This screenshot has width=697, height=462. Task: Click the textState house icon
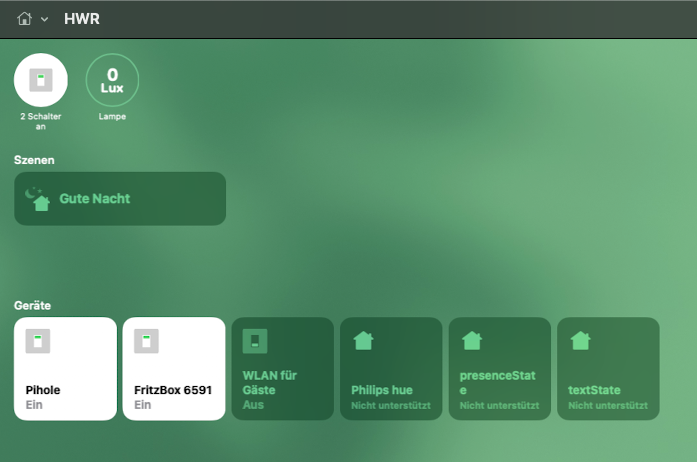tap(580, 341)
